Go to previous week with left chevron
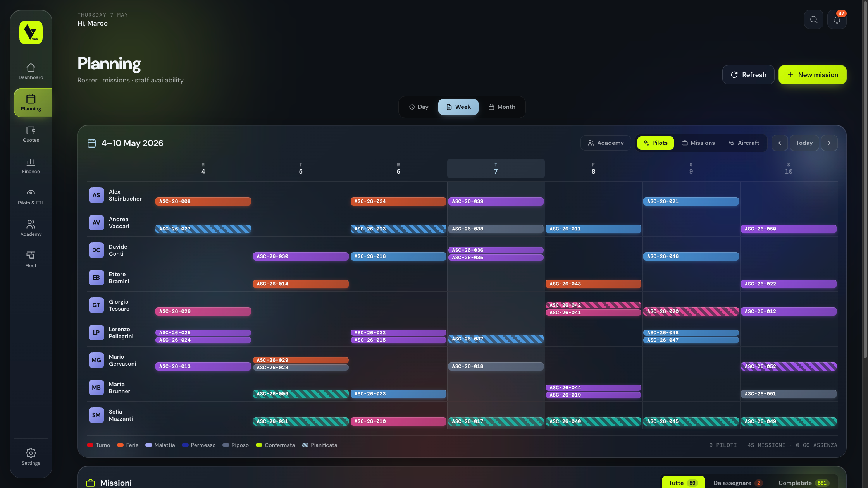Viewport: 868px width, 488px height. click(780, 143)
